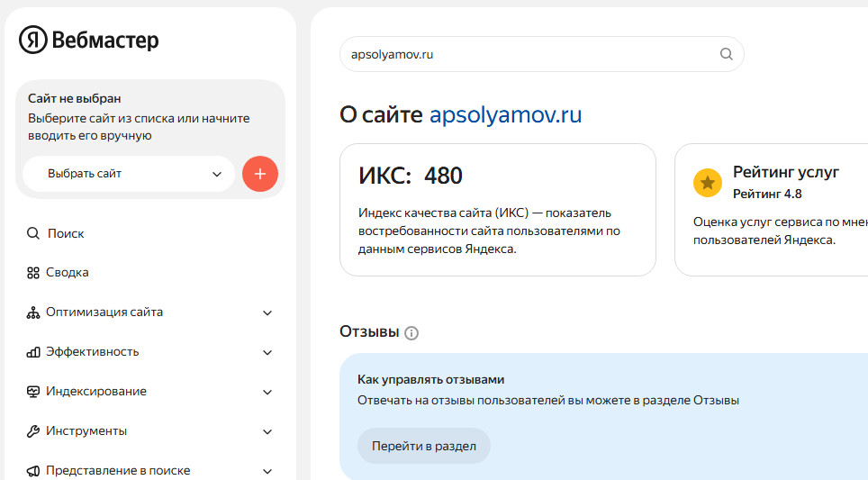This screenshot has height=480, width=868.
Task: Click the Представление в поиске megaphone icon
Action: (33, 471)
